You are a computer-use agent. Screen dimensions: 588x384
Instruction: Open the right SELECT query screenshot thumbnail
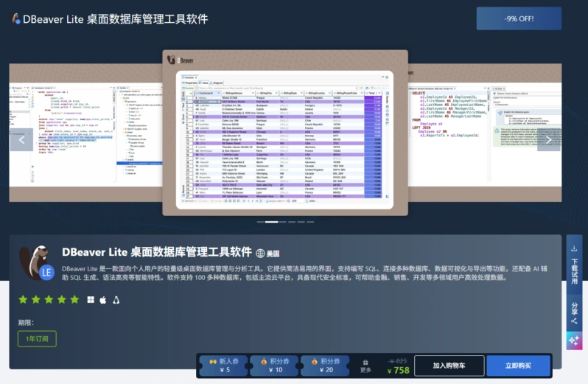(485, 133)
